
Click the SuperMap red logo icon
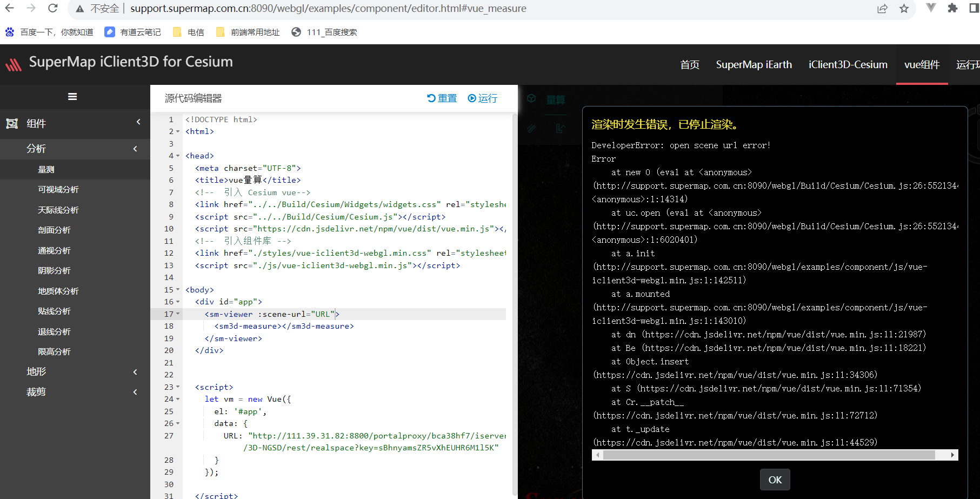(x=14, y=64)
